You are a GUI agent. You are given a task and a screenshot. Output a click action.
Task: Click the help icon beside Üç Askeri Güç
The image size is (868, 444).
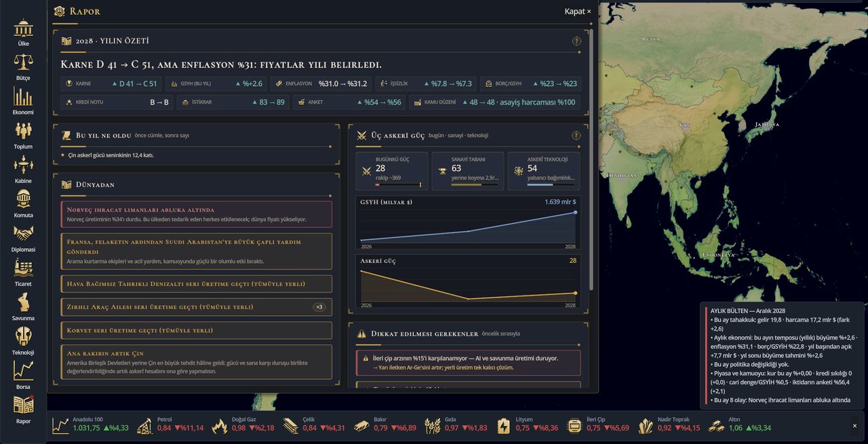click(576, 136)
